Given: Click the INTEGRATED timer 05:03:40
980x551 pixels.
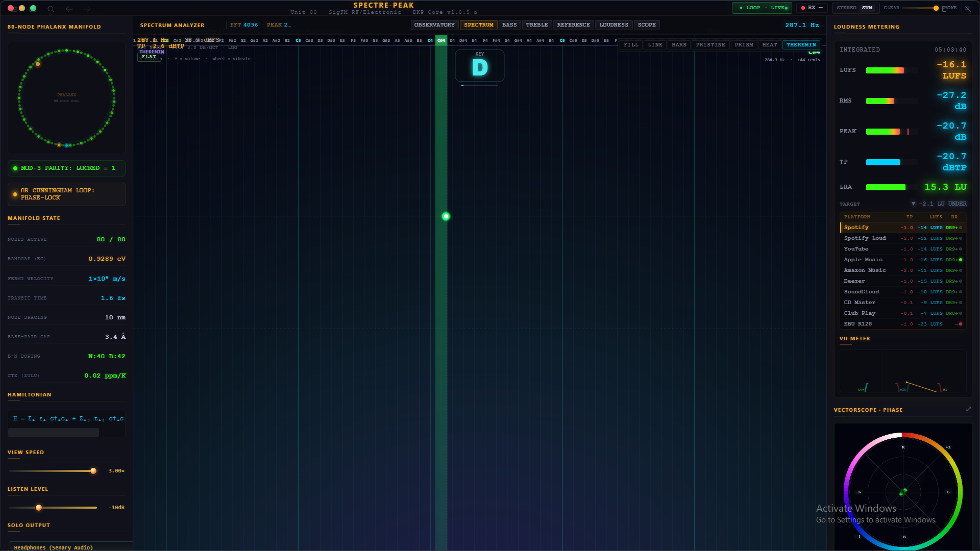Looking at the screenshot, I should (x=950, y=50).
